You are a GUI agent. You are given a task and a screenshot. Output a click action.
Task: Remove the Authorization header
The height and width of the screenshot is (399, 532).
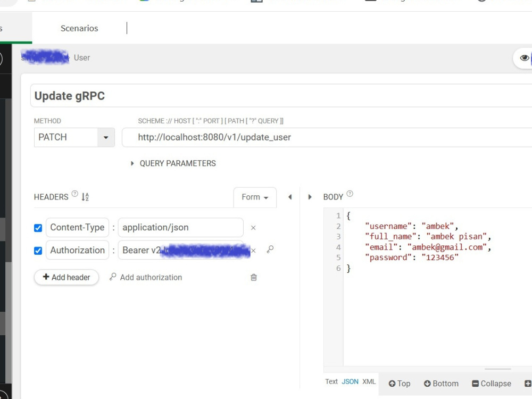[x=253, y=251]
